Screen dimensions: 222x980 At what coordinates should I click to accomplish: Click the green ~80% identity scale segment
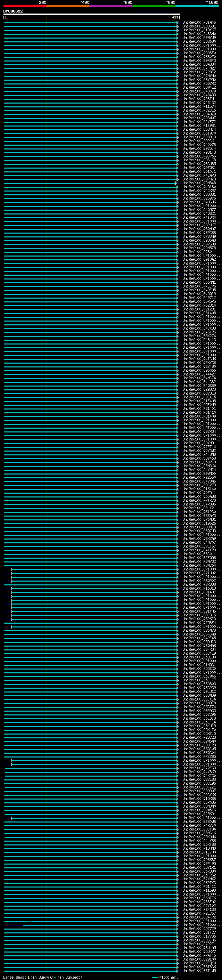pyautogui.click(x=154, y=7)
